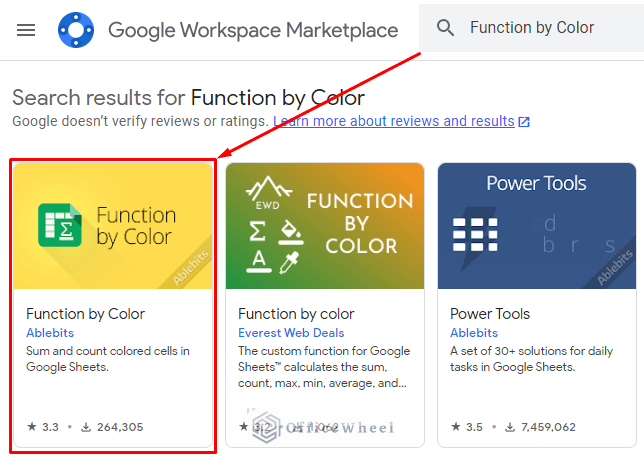This screenshot has width=644, height=466.
Task: Click the external link icon after results link
Action: point(524,122)
